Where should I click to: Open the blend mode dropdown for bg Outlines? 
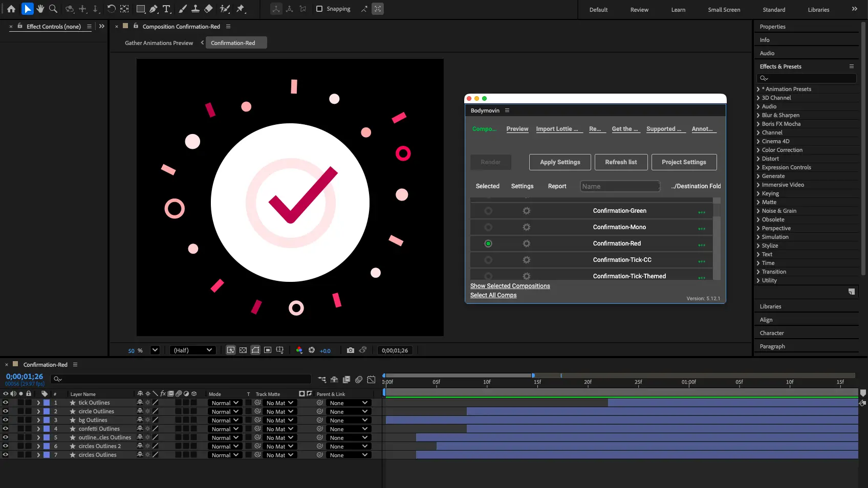[x=224, y=420]
